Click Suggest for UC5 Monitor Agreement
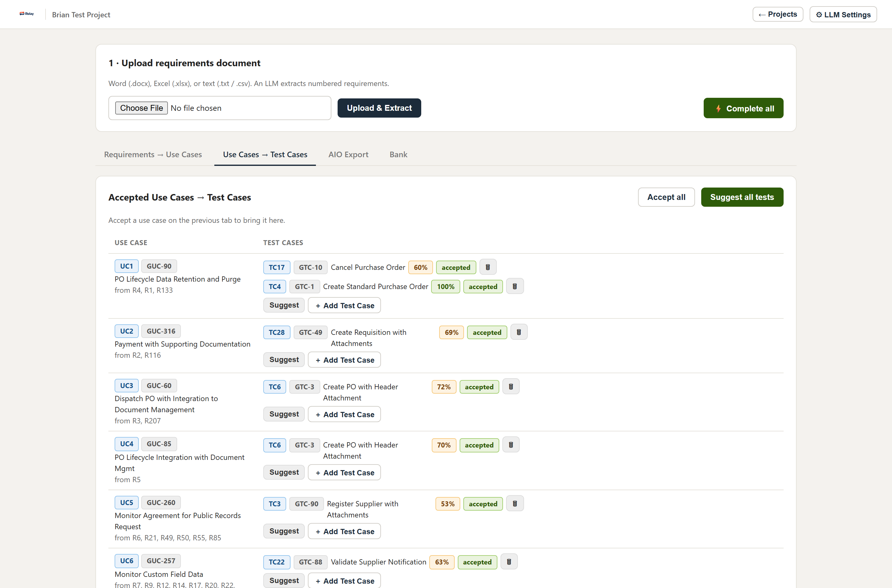Viewport: 892px width, 588px height. point(284,531)
